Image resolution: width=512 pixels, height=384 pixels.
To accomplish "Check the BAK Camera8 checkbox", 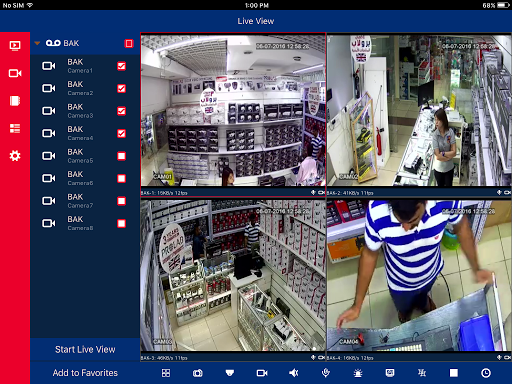I will coord(121,223).
